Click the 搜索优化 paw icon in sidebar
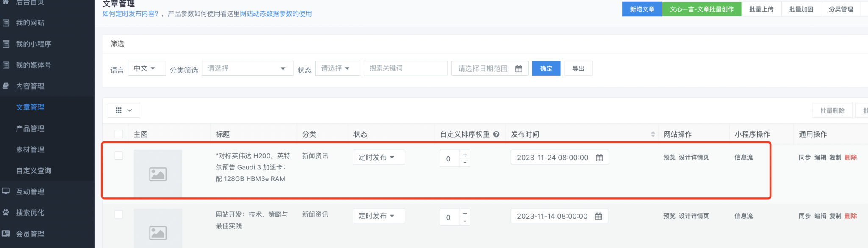This screenshot has width=868, height=248. pos(6,212)
